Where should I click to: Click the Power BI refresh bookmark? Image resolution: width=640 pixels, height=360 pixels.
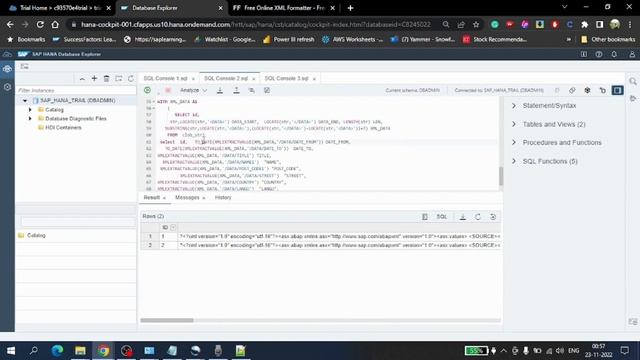[x=289, y=40]
